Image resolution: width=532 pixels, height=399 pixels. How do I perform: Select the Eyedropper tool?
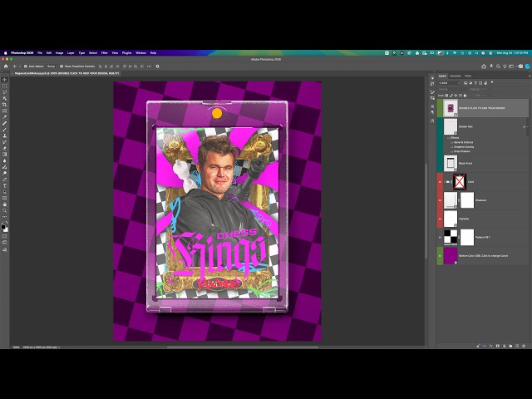(5, 117)
